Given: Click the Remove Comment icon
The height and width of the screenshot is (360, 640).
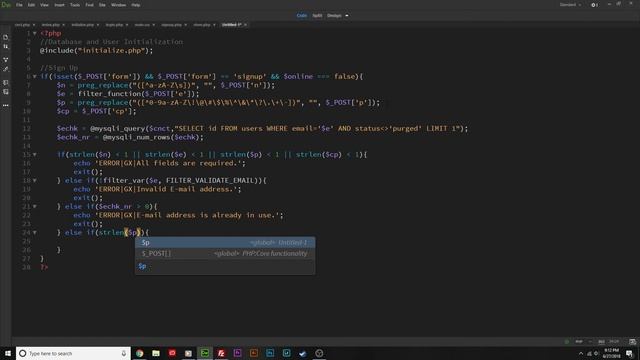Looking at the screenshot, I should (6, 92).
